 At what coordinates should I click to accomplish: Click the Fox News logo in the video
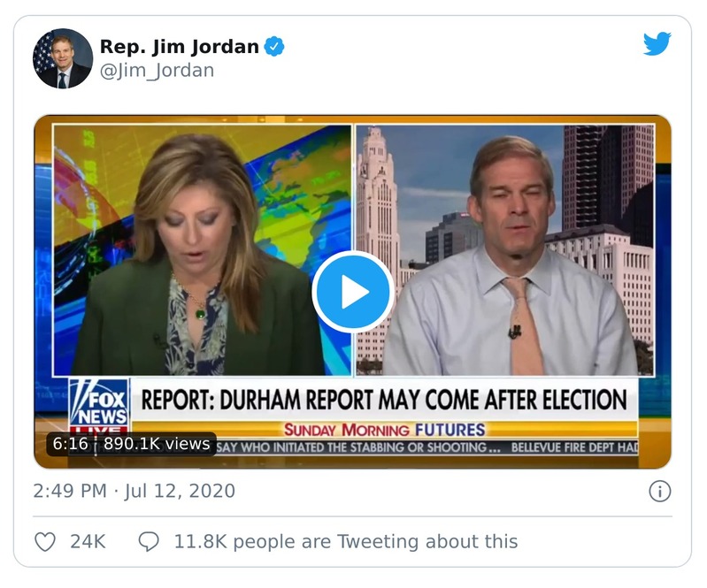pyautogui.click(x=99, y=405)
